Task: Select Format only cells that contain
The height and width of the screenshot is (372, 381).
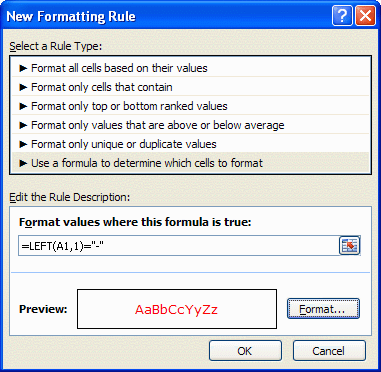Action: [x=191, y=87]
